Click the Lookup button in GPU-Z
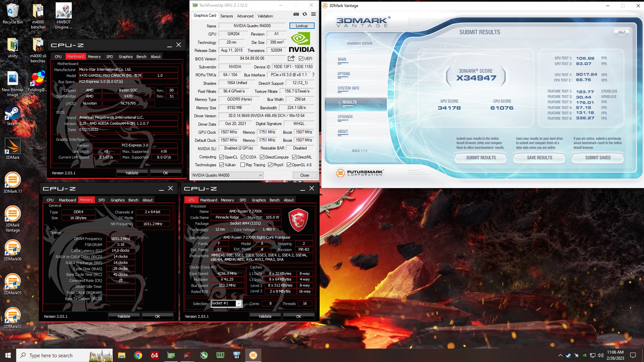This screenshot has width=644, height=362. point(302,26)
